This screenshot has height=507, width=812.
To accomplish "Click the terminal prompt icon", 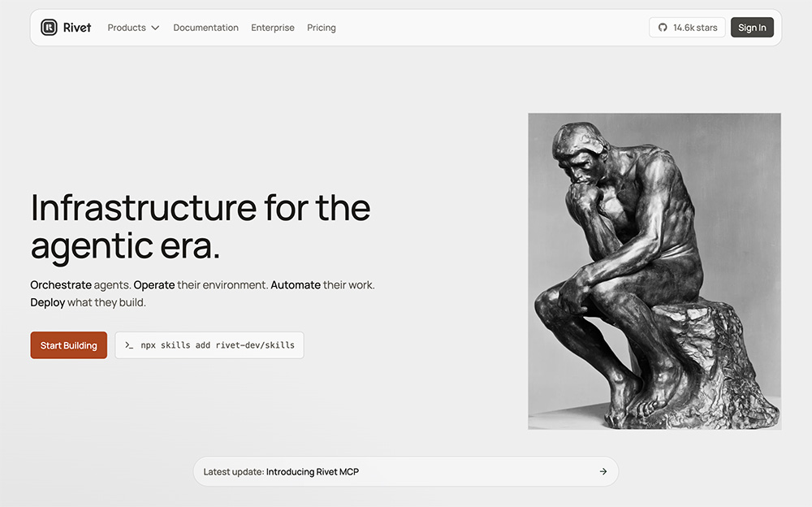I will tap(129, 345).
